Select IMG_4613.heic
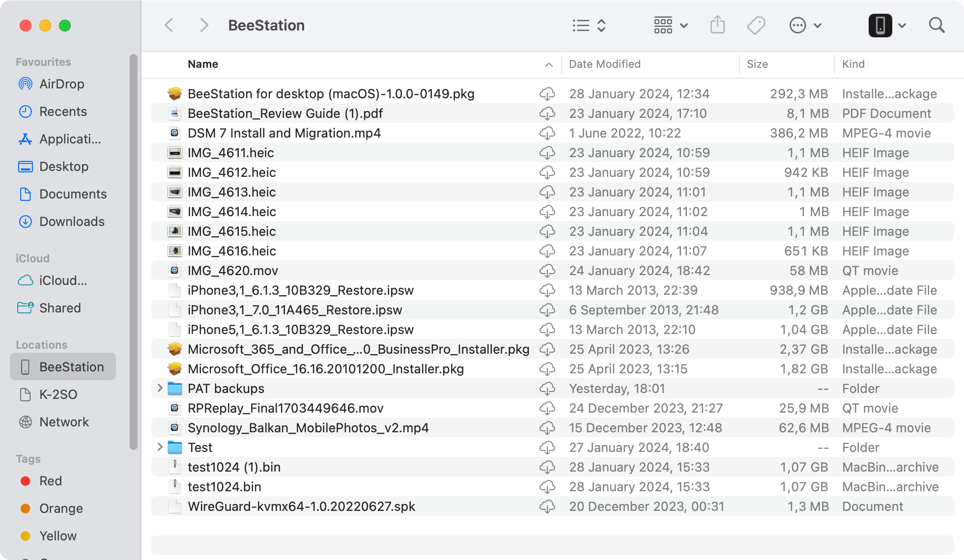This screenshot has height=560, width=964. pyautogui.click(x=553, y=192)
